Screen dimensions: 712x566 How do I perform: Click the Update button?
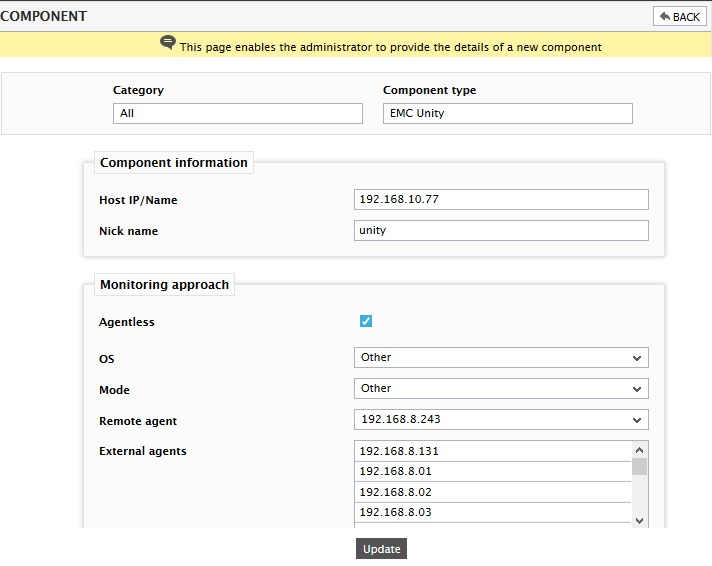tap(381, 549)
